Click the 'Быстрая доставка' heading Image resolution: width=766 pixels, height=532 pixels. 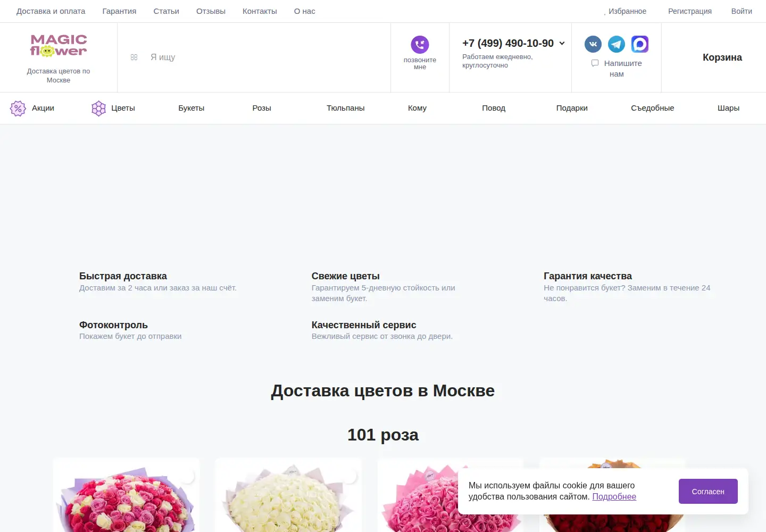tap(123, 276)
